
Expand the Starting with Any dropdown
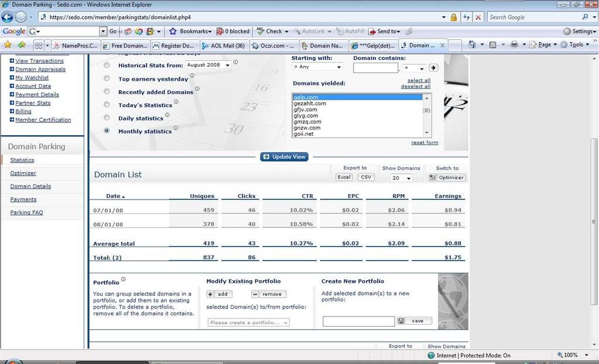coord(317,67)
